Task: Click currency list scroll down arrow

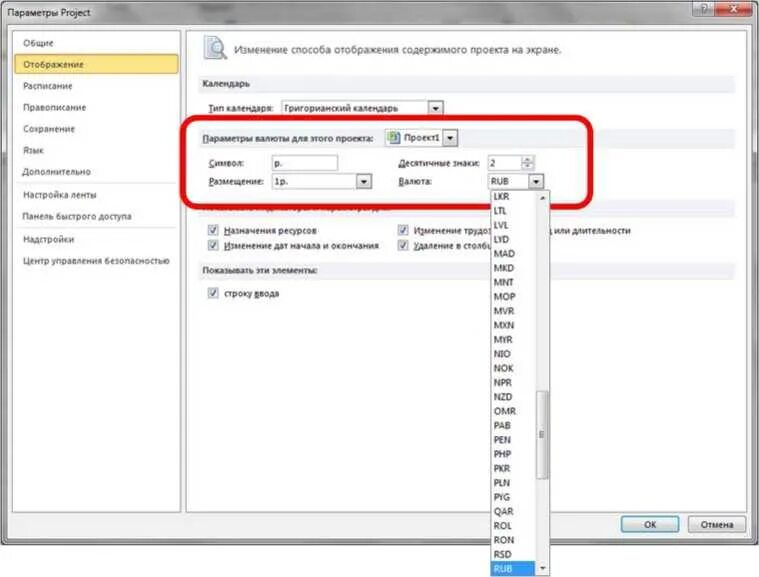Action: point(543,568)
